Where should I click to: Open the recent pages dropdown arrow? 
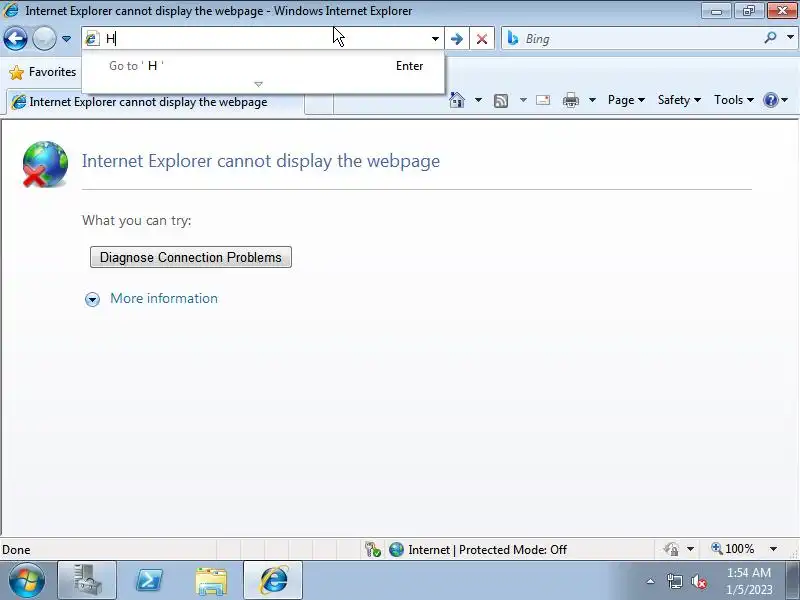pos(66,39)
